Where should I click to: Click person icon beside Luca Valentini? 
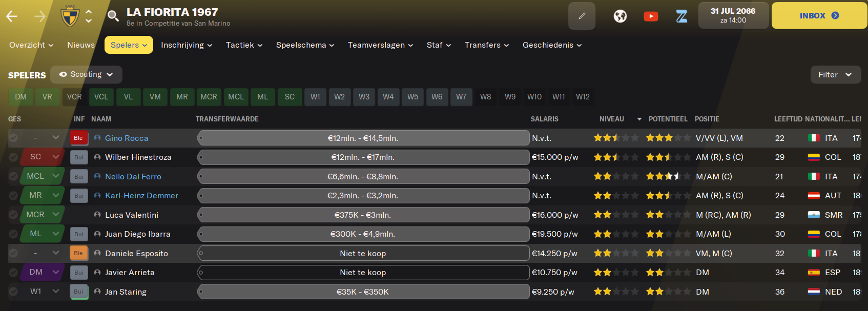tap(97, 215)
